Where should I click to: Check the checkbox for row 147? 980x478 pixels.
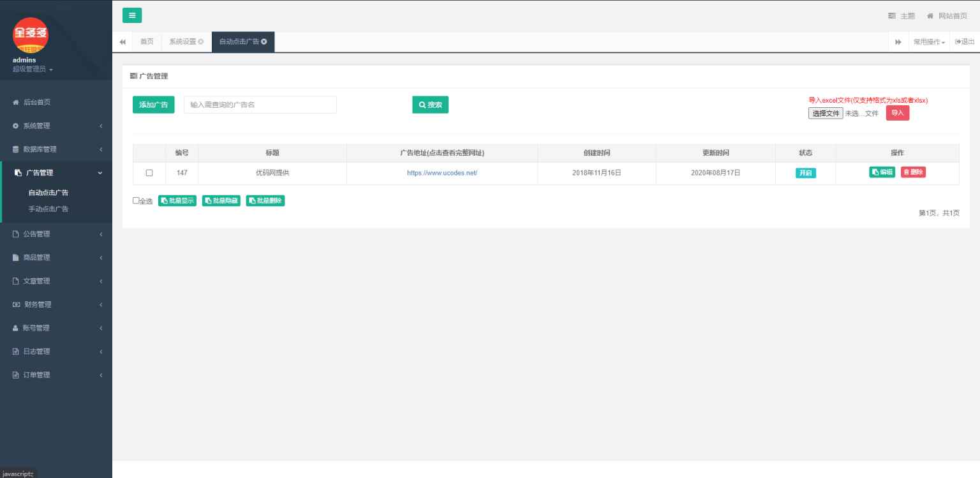click(x=149, y=173)
